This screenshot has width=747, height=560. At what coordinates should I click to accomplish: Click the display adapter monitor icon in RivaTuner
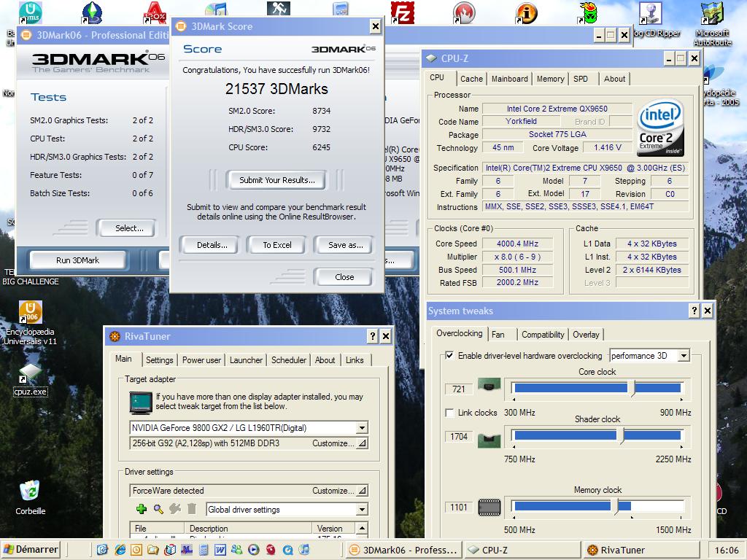point(141,402)
